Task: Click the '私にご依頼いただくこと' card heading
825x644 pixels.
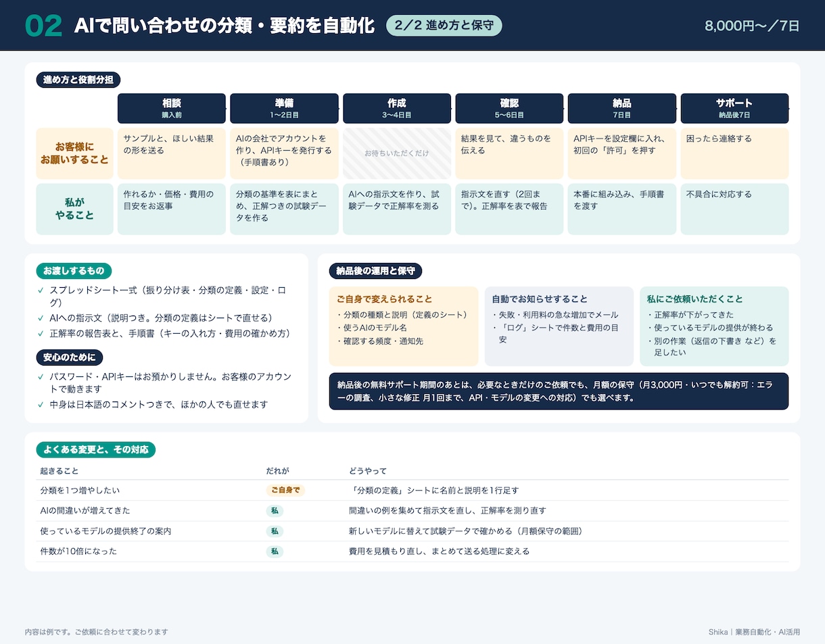Action: pyautogui.click(x=694, y=299)
